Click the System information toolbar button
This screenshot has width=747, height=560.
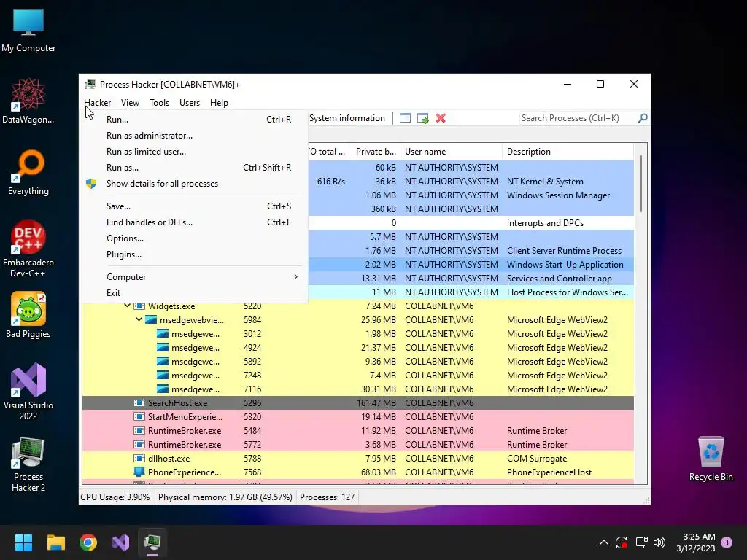point(347,118)
